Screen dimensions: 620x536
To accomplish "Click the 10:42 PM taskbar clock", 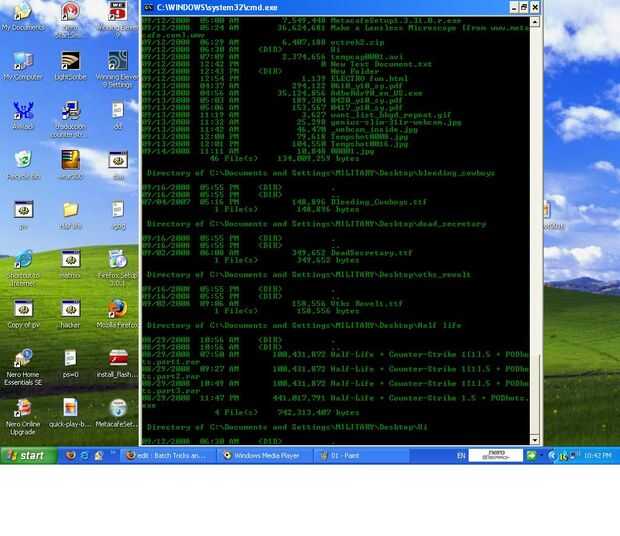I will click(x=597, y=455).
